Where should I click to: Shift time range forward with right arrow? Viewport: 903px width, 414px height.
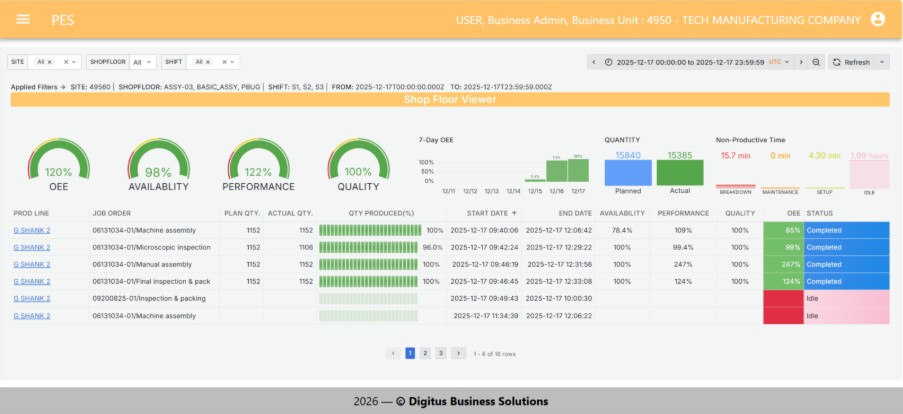click(x=800, y=62)
